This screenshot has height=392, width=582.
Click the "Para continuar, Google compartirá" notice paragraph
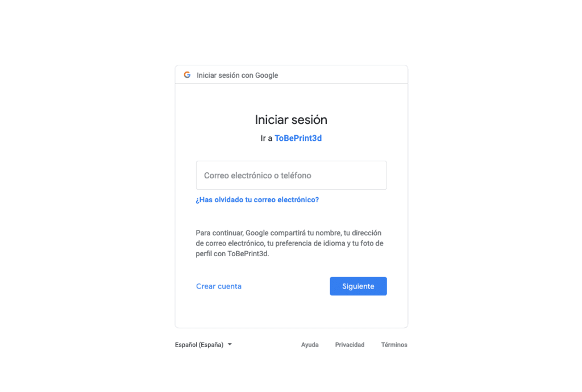coord(289,243)
